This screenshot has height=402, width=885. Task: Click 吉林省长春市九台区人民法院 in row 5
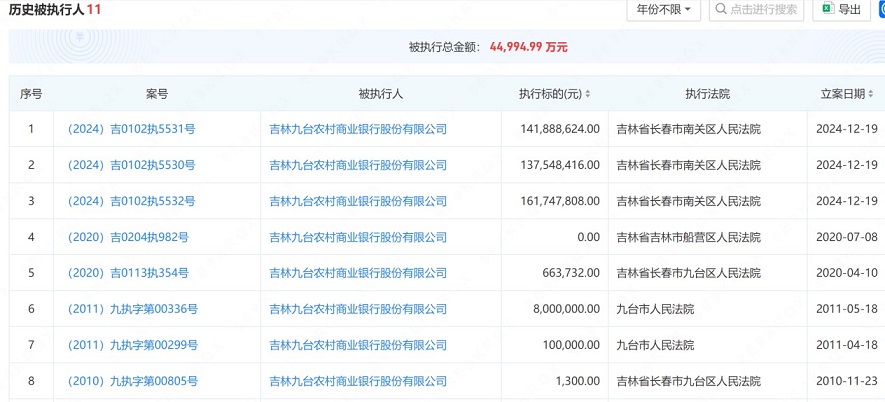point(689,273)
